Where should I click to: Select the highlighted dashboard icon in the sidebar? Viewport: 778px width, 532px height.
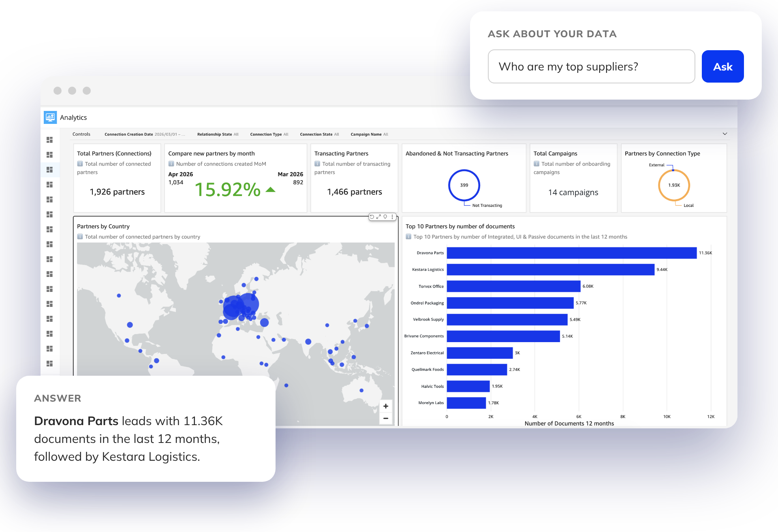pyautogui.click(x=50, y=170)
